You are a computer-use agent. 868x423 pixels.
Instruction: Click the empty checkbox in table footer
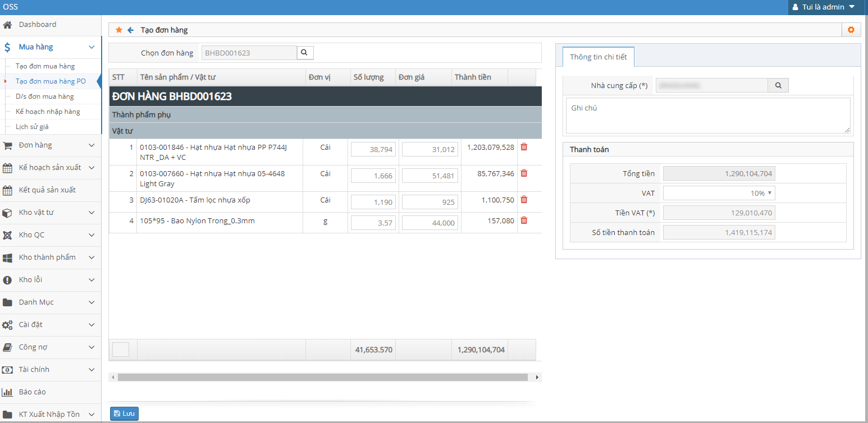tap(121, 350)
